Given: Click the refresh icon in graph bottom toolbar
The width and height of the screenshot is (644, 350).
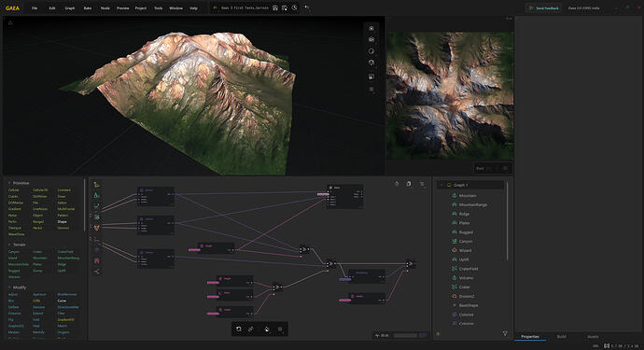Looking at the screenshot, I should 239,329.
